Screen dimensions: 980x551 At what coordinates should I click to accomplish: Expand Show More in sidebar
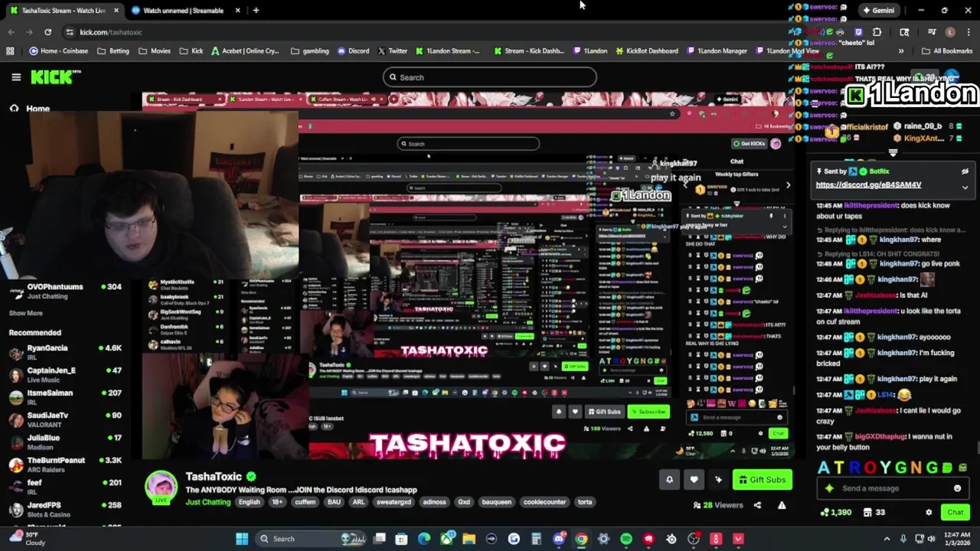pos(25,313)
